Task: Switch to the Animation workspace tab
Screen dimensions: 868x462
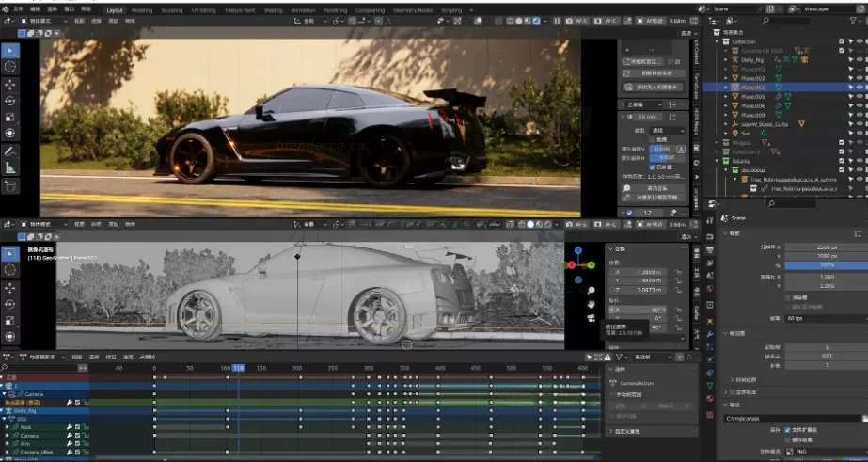Action: click(x=304, y=10)
